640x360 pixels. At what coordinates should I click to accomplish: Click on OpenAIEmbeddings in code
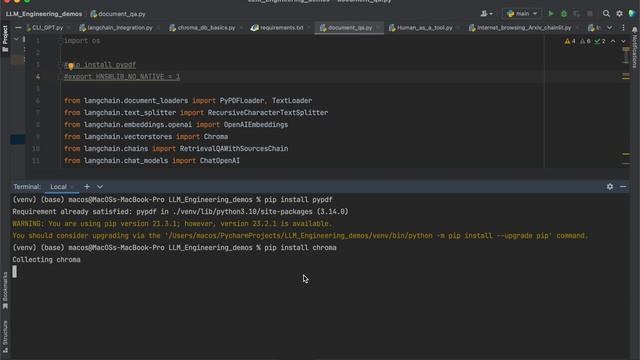click(x=256, y=124)
